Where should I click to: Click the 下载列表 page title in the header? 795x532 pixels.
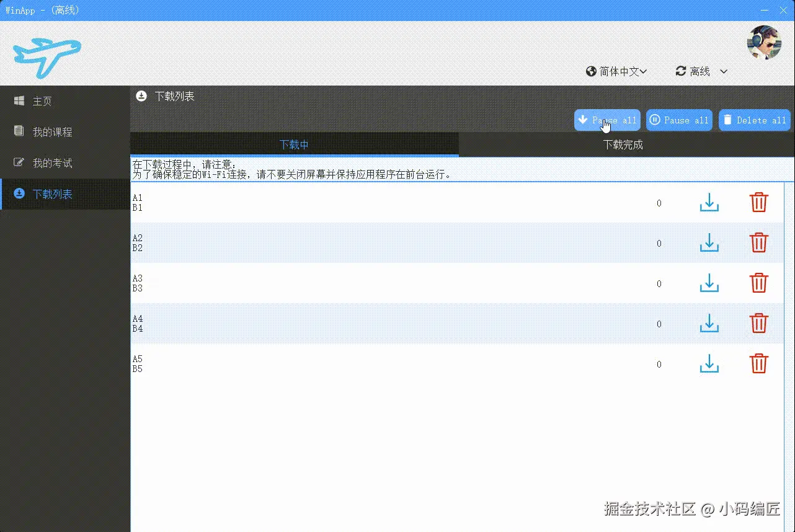coord(175,96)
